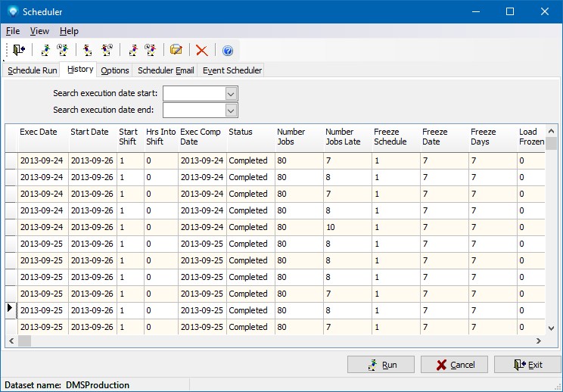Screen dimensions: 563x392
Task: Click the second running-figure icon with clock
Action: [63, 50]
